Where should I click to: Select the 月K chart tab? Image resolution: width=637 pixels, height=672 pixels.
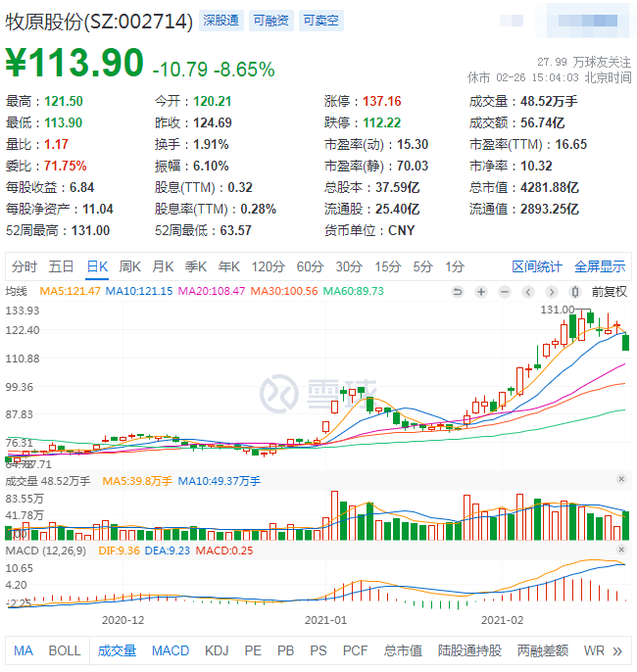(163, 266)
